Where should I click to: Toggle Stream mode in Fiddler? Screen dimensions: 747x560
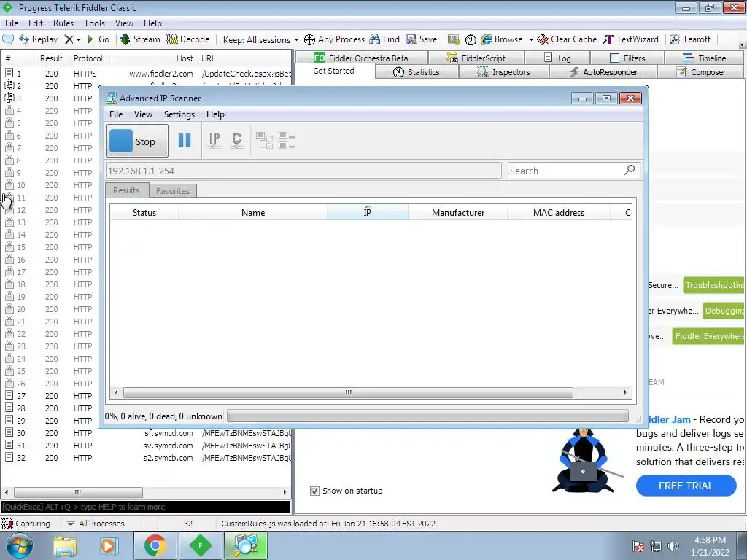coord(140,39)
